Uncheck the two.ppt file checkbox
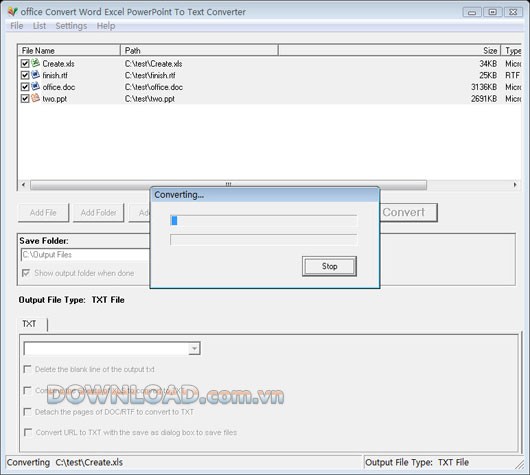530x475 pixels. pyautogui.click(x=25, y=99)
